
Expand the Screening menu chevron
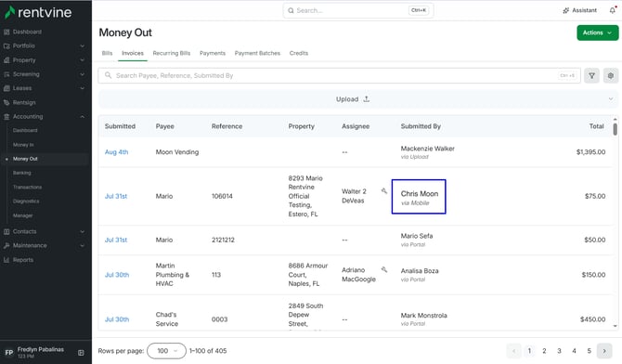82,74
